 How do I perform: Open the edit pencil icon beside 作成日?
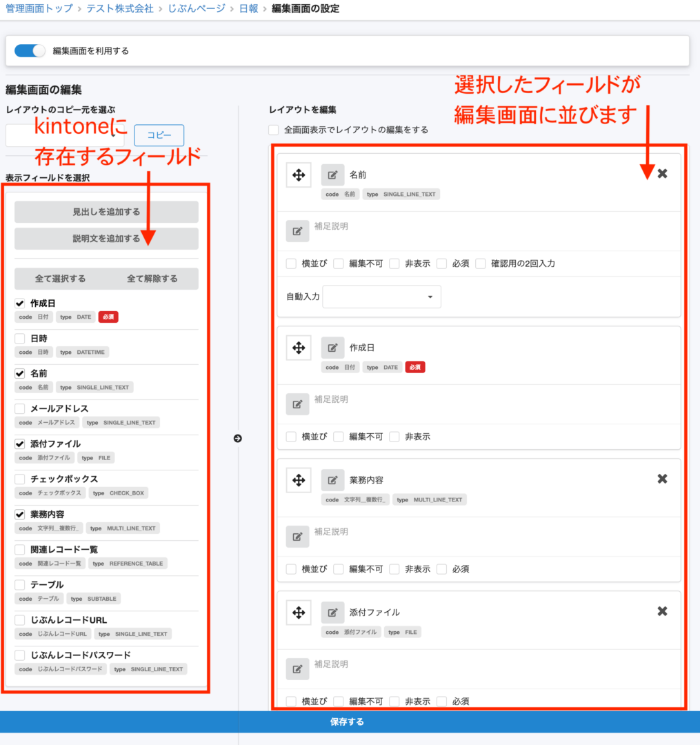point(332,348)
